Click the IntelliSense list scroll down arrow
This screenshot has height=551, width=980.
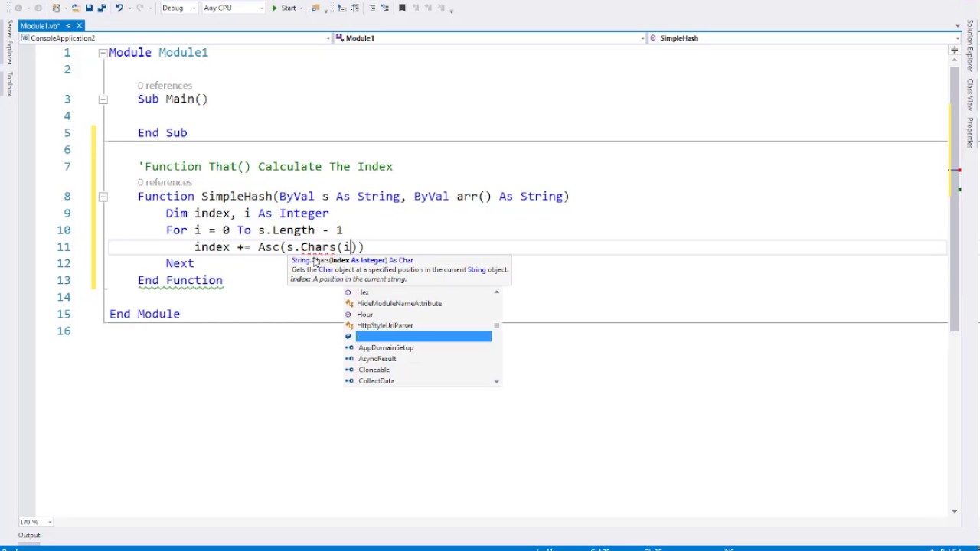496,381
